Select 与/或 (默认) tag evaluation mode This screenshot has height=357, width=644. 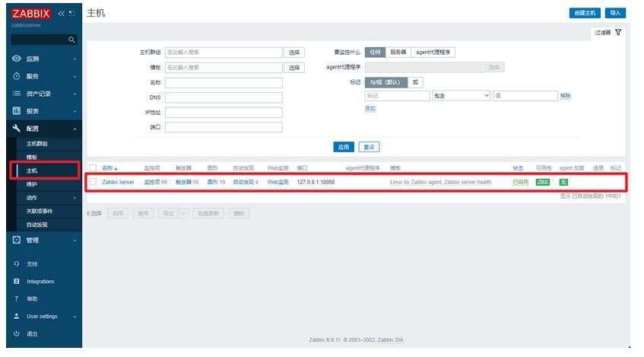[385, 82]
